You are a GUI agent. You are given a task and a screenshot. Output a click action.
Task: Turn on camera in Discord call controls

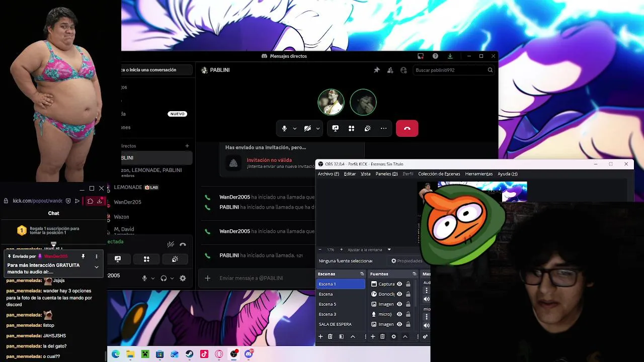coord(307,129)
